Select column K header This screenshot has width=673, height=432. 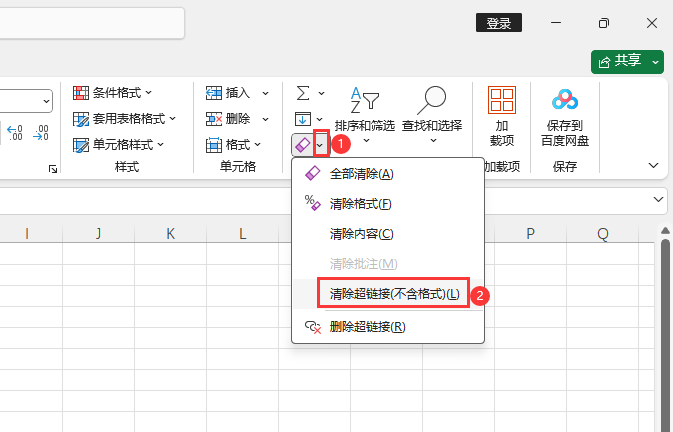[x=170, y=234]
